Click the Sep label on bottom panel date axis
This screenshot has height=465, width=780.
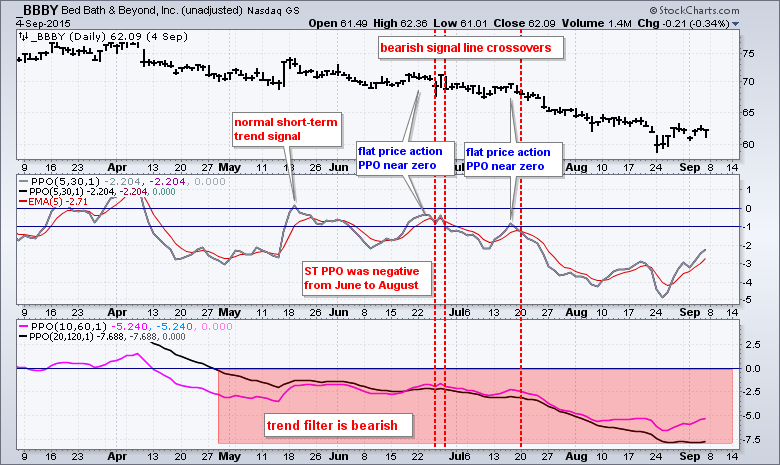(x=689, y=456)
